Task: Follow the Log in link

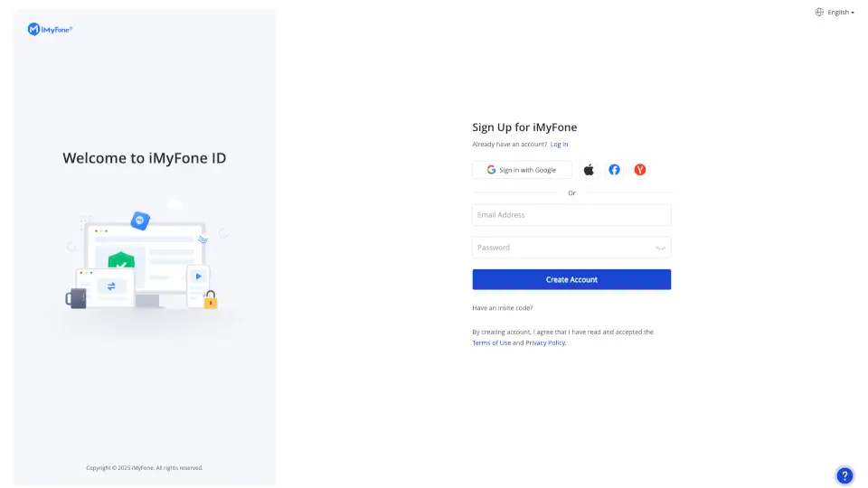Action: coord(560,145)
